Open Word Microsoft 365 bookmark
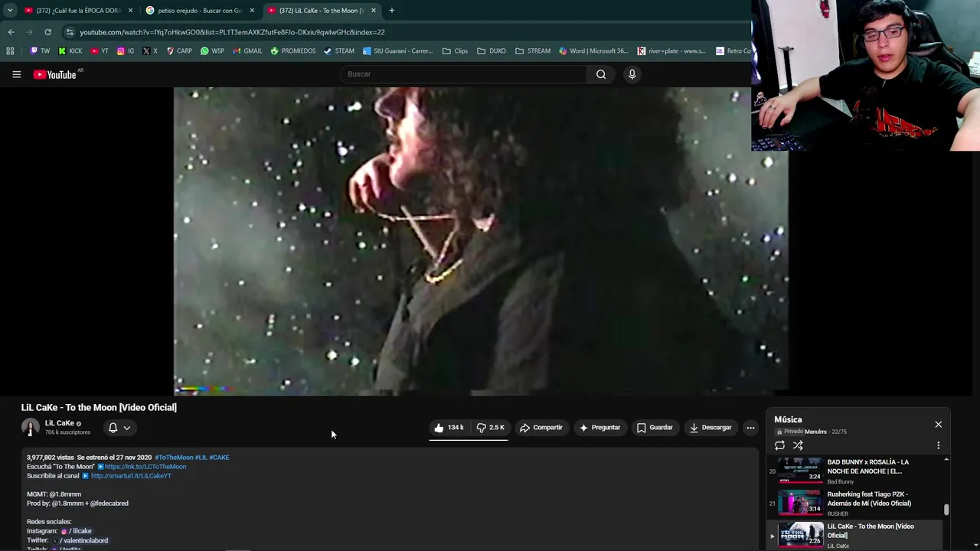The image size is (980, 551). tap(593, 51)
